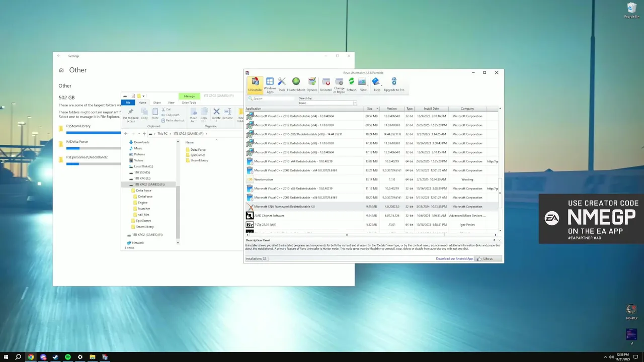Switch to View tab in File Explorer
This screenshot has height=362, width=644.
click(171, 103)
